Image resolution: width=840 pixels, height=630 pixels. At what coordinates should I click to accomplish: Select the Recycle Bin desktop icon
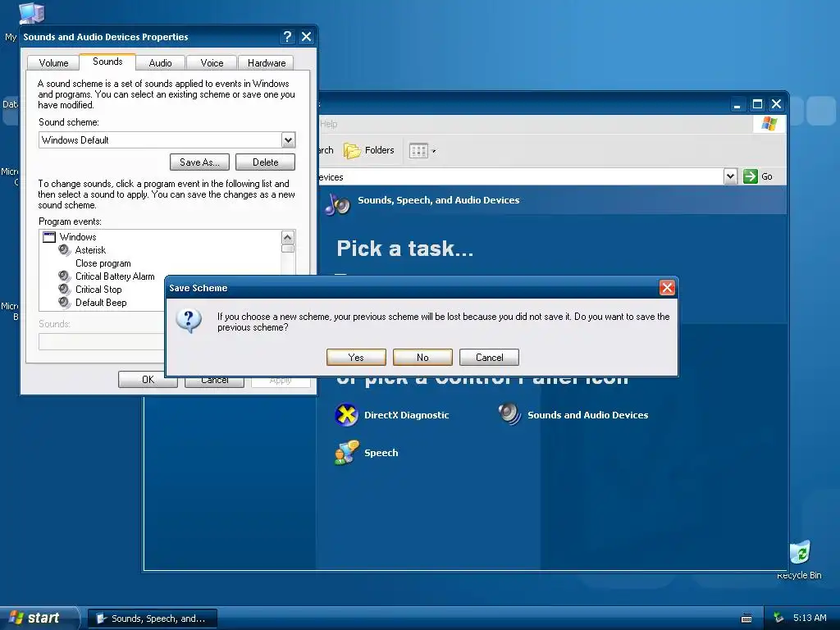799,559
